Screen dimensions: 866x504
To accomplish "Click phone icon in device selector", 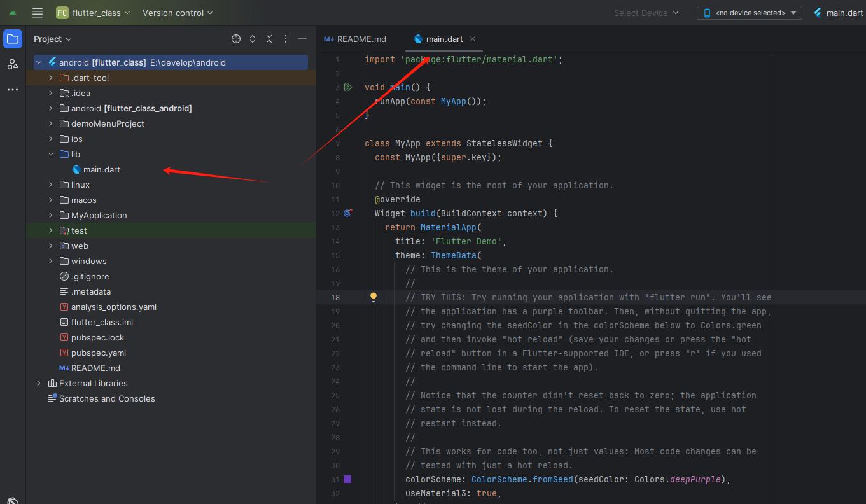I will pyautogui.click(x=707, y=13).
